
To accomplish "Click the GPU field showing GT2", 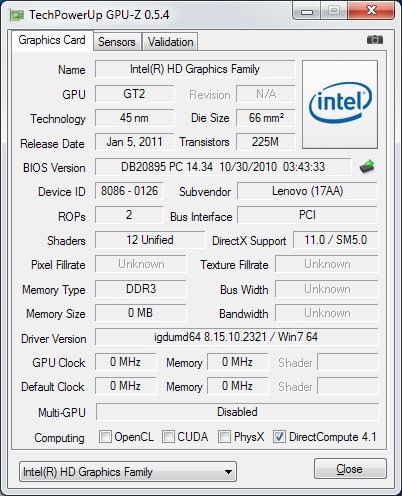I will click(134, 94).
